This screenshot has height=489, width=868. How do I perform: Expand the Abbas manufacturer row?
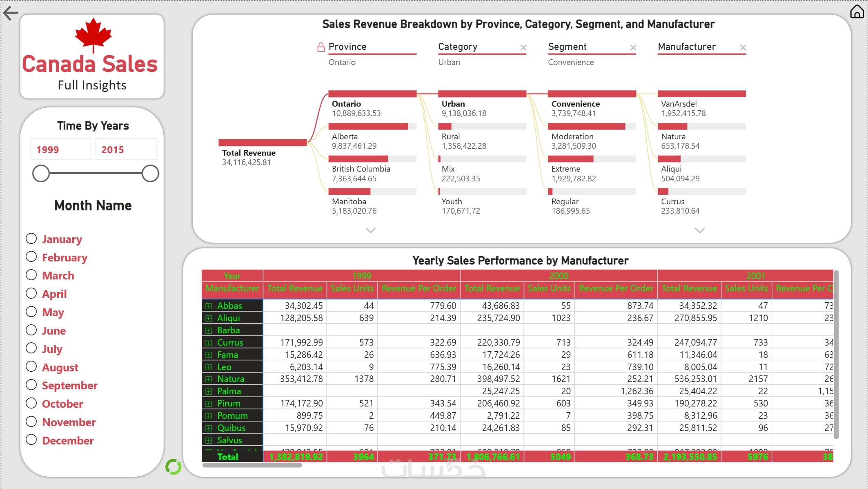click(209, 306)
